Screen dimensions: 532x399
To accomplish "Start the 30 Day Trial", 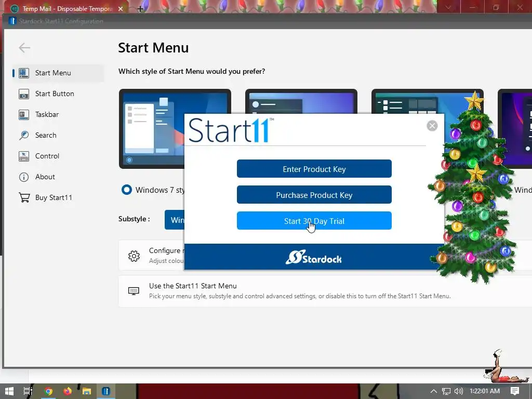I will (314, 220).
